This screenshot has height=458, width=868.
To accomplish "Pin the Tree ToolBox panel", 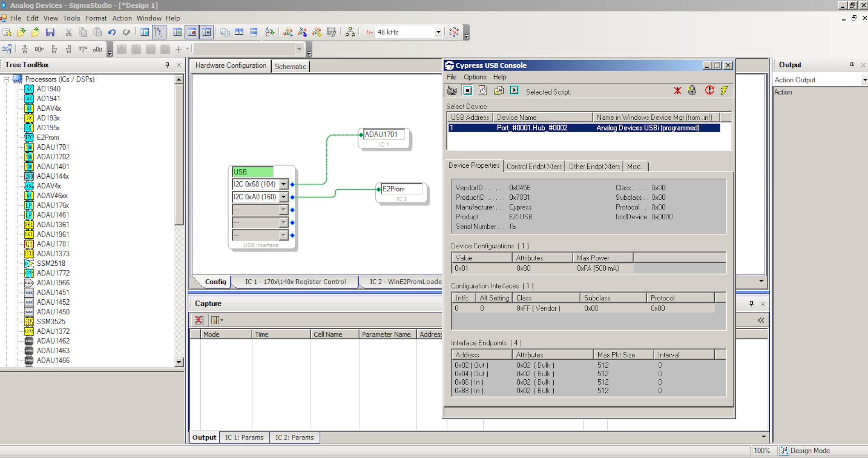I will tap(167, 65).
